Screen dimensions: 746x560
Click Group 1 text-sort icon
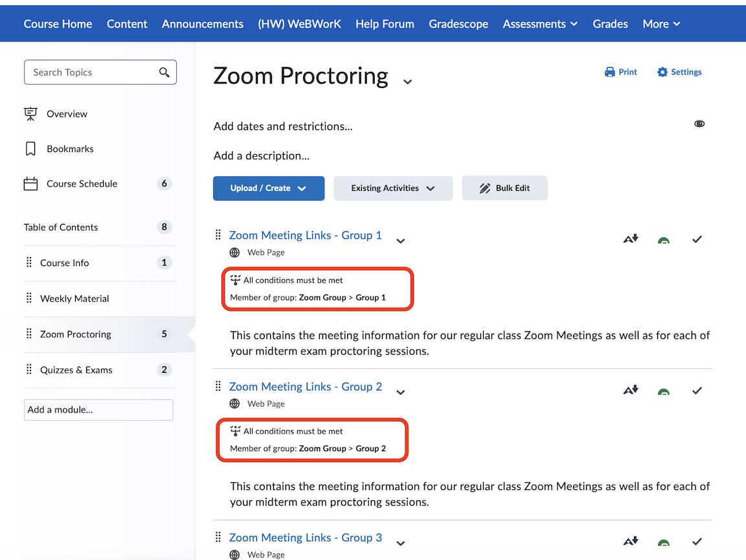point(630,240)
